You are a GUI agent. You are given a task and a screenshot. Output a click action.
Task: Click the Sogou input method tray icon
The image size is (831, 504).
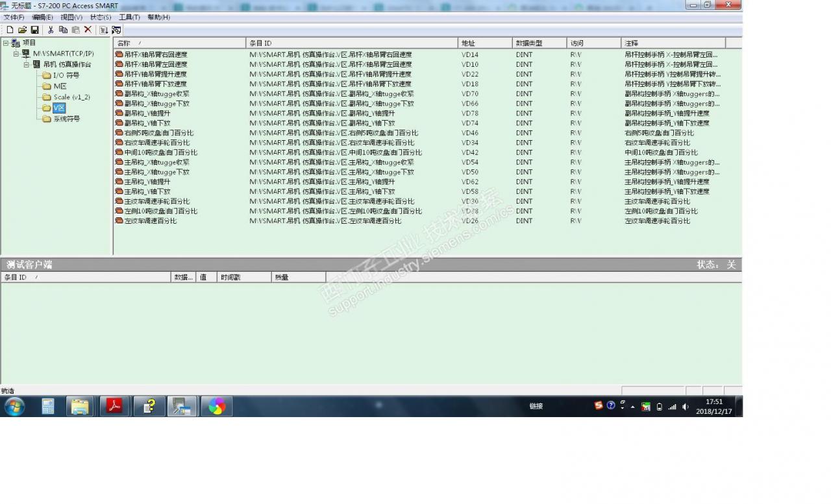599,405
